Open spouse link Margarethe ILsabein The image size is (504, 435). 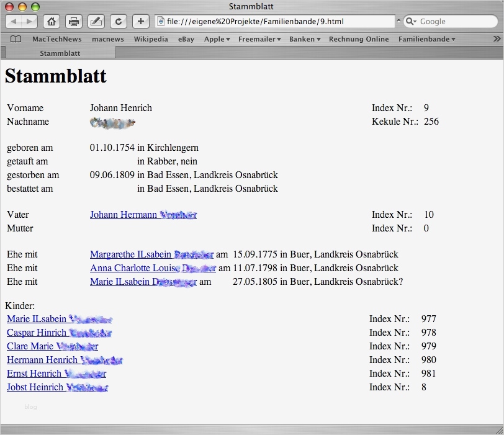151,254
